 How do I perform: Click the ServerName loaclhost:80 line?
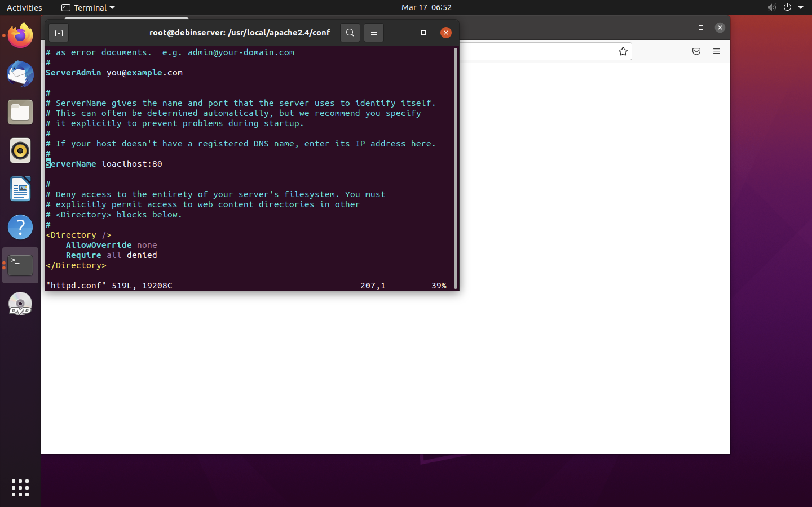tap(104, 164)
